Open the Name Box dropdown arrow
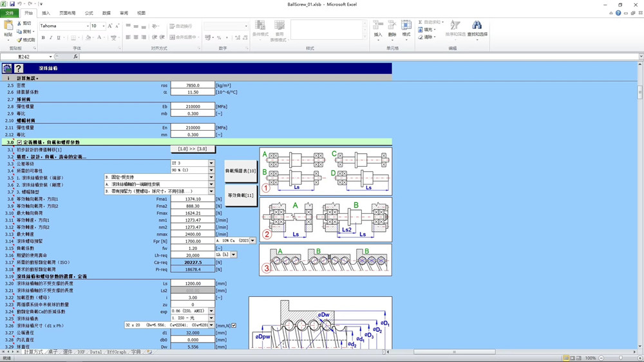Image resolution: width=644 pixels, height=362 pixels. click(50, 57)
